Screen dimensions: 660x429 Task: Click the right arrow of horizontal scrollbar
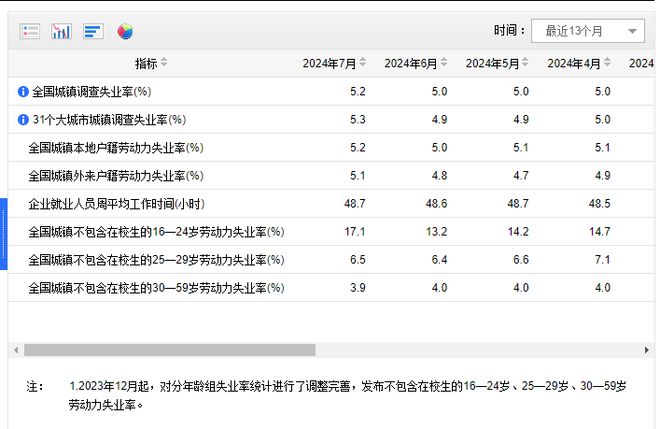pos(647,350)
